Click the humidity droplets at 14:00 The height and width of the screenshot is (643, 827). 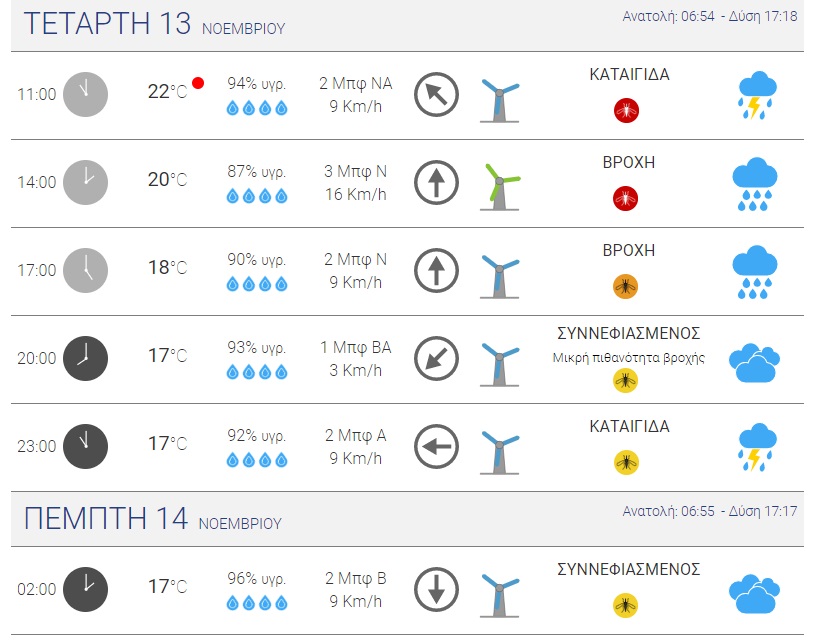[257, 196]
